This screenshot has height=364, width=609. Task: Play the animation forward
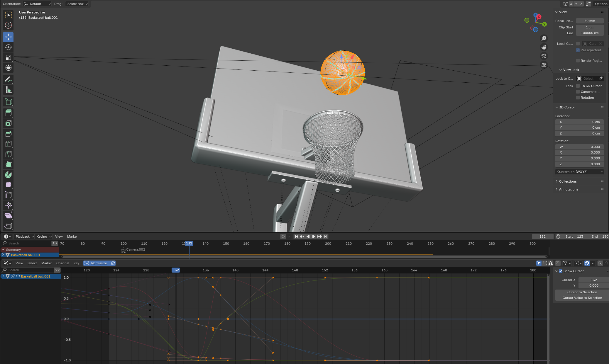click(314, 237)
